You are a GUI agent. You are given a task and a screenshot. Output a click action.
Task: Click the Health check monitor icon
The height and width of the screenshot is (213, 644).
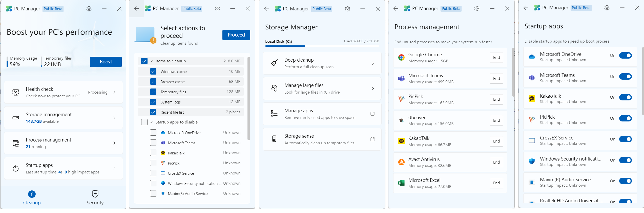(x=16, y=92)
